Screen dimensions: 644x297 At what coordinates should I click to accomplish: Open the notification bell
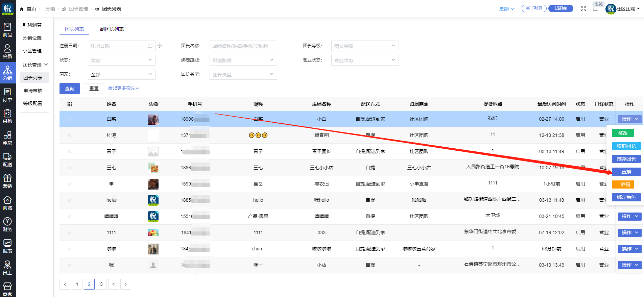click(x=595, y=9)
